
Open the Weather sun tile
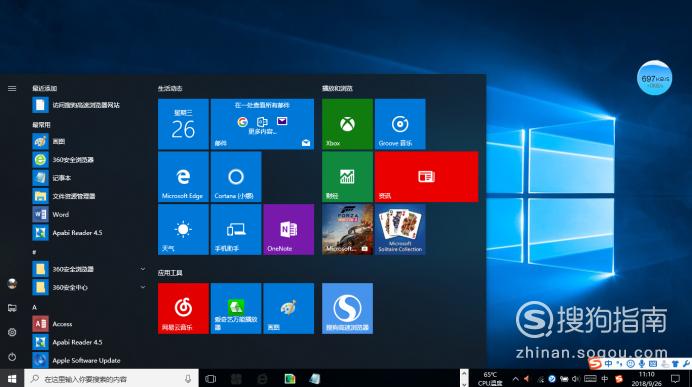(183, 229)
